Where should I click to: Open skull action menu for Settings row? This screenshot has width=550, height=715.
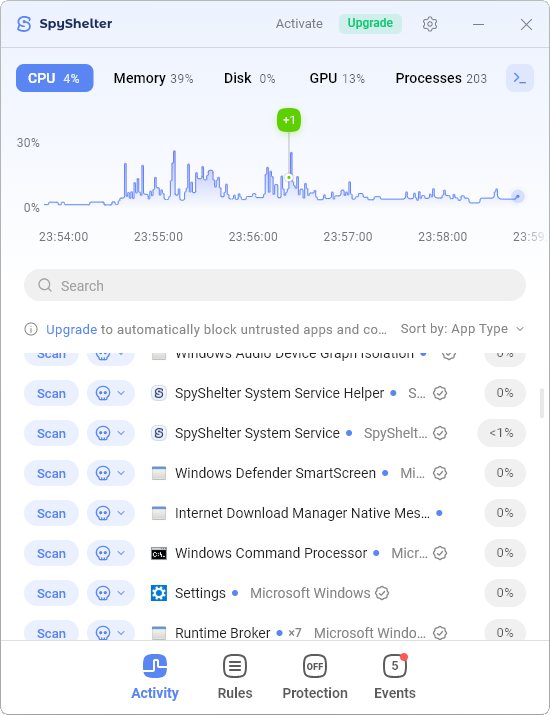111,593
